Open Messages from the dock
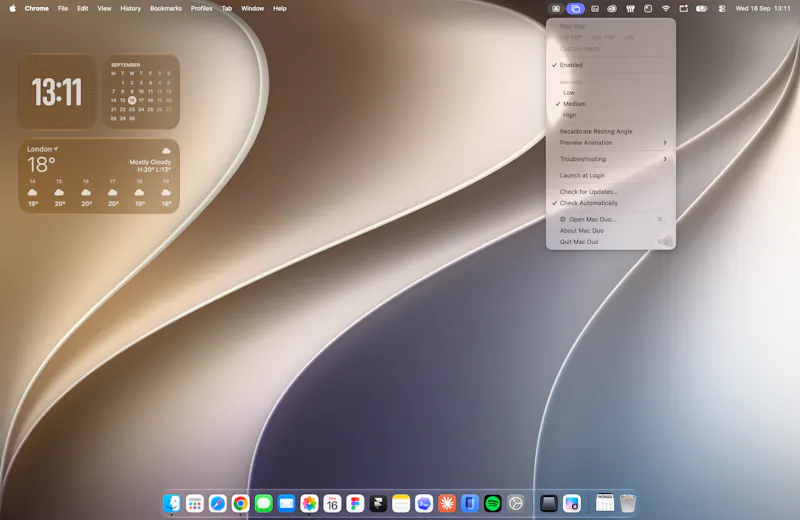 click(x=263, y=504)
